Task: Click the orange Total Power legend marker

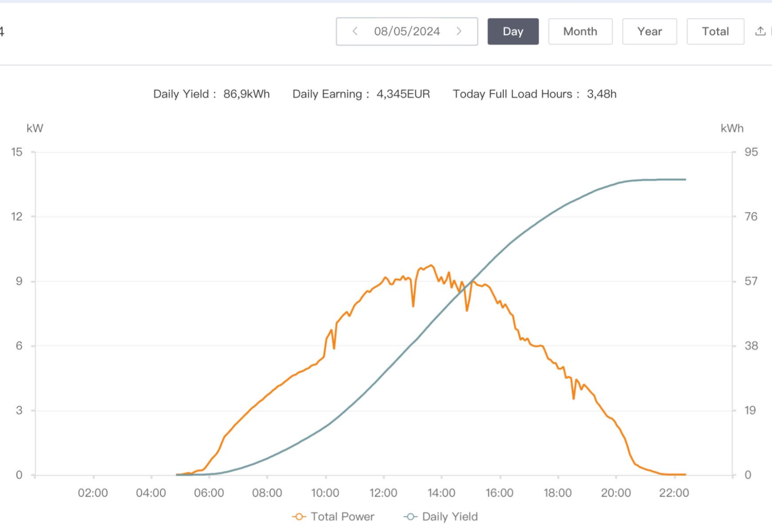Action: click(x=299, y=516)
